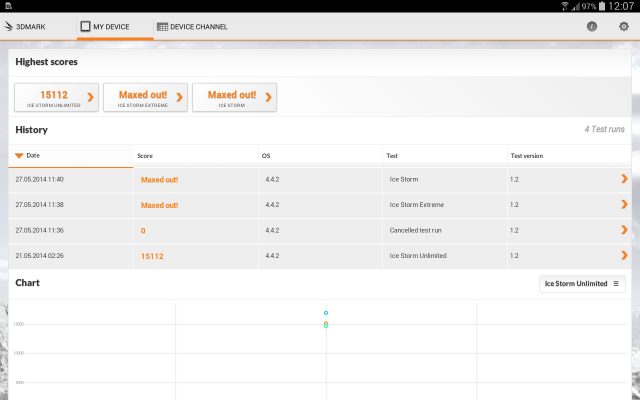Screen dimensions: 640x400
Task: Sort history by Date column
Action: (x=71, y=156)
